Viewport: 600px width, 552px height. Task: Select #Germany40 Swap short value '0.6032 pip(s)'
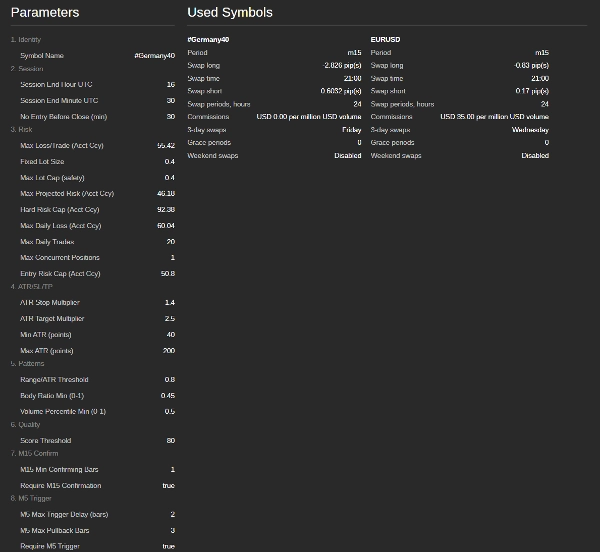click(x=341, y=91)
